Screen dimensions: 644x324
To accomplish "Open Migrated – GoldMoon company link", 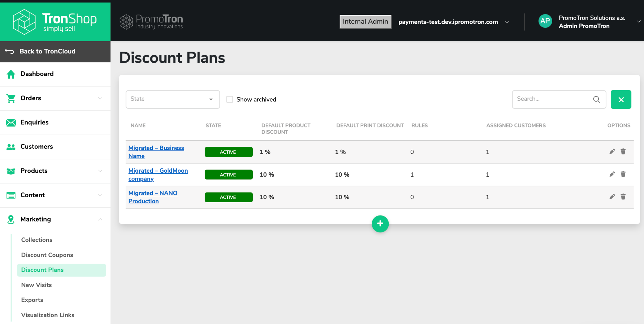I will click(x=158, y=175).
